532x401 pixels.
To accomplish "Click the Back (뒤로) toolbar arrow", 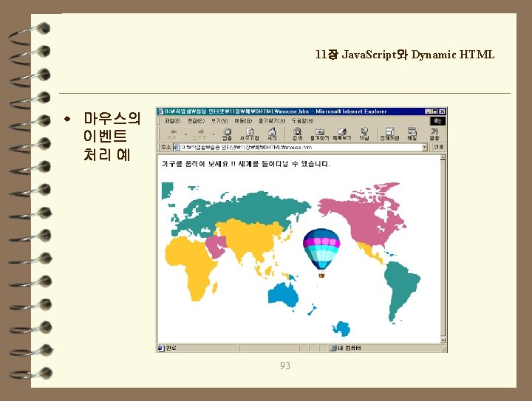I will pyautogui.click(x=173, y=134).
